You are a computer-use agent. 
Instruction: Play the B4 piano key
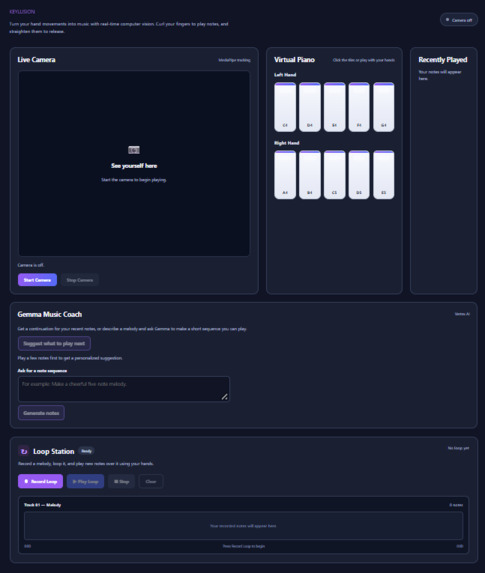[x=310, y=175]
